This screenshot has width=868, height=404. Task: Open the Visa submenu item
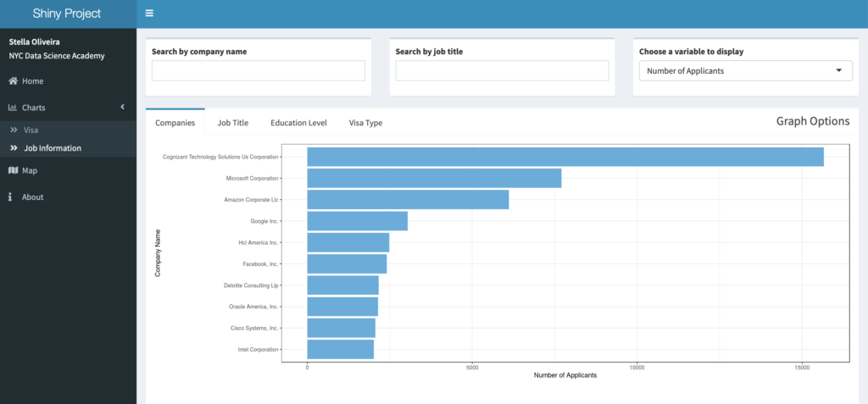68,130
